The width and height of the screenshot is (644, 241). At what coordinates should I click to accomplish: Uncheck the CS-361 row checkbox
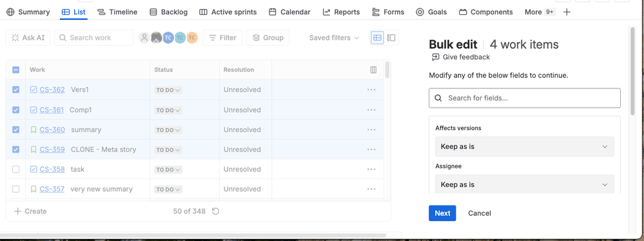(15, 110)
